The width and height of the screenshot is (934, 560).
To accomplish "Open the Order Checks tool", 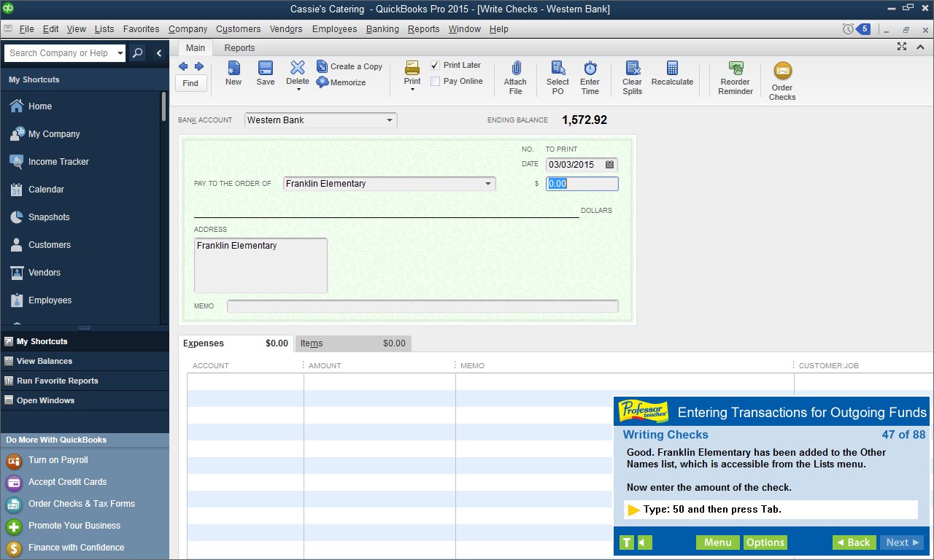I will tap(781, 77).
